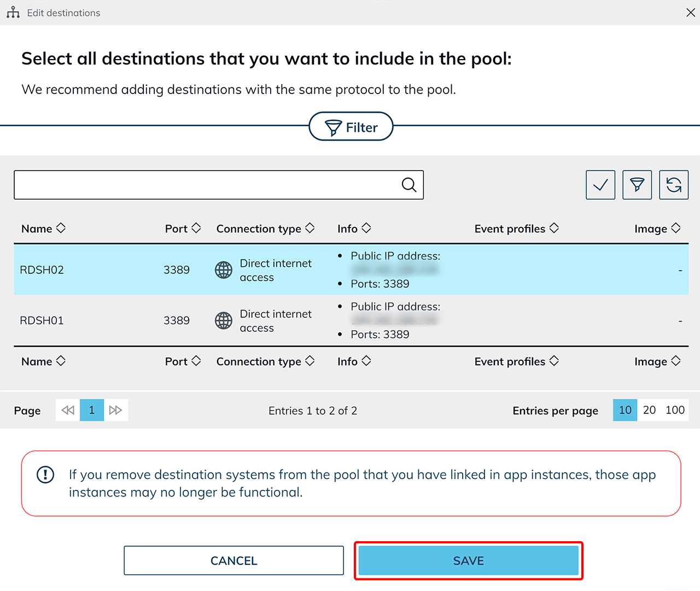This screenshot has height=591, width=700.
Task: Click the select-all checkmark icon
Action: (x=600, y=185)
